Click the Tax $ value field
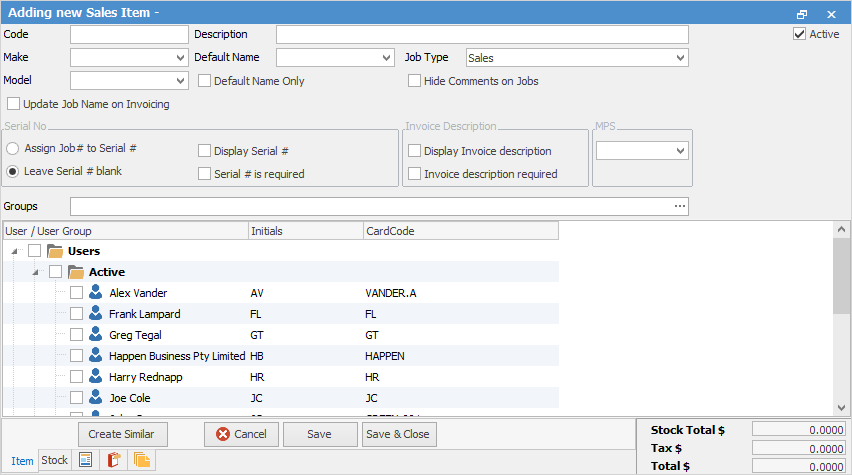 [799, 448]
